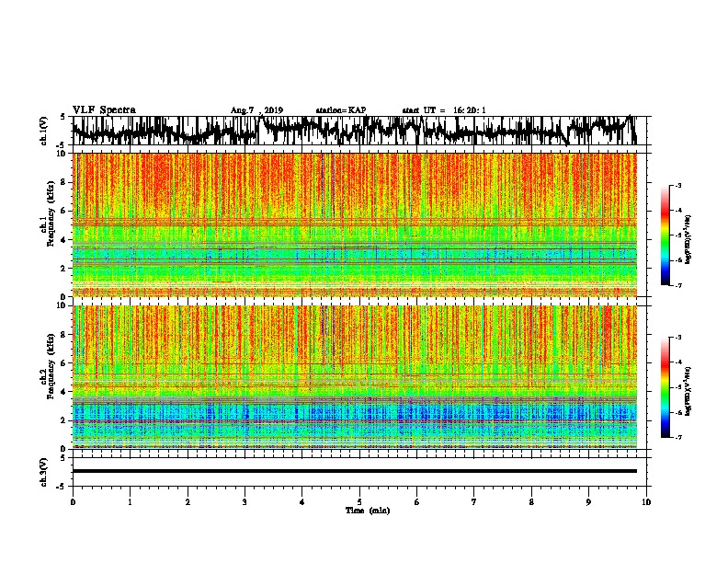Click the ch.1 PSD color scale bar
The height and width of the screenshot is (563, 728).
click(x=665, y=236)
